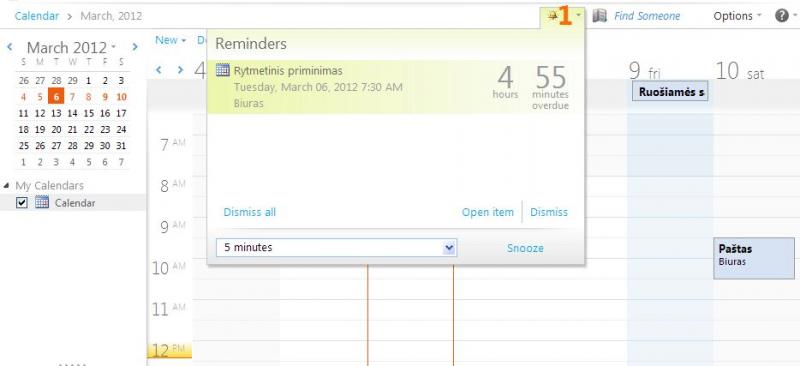Image resolution: width=800 pixels, height=366 pixels.
Task: Show the next week in calendar view
Action: click(180, 70)
